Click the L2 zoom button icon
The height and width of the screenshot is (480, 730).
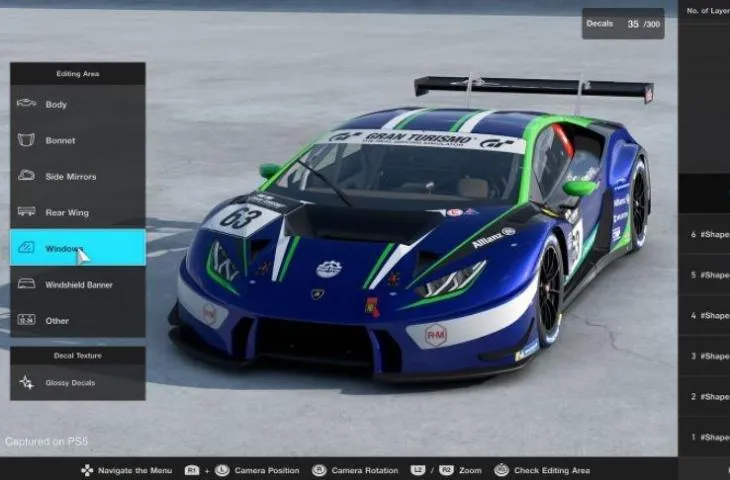[418, 470]
